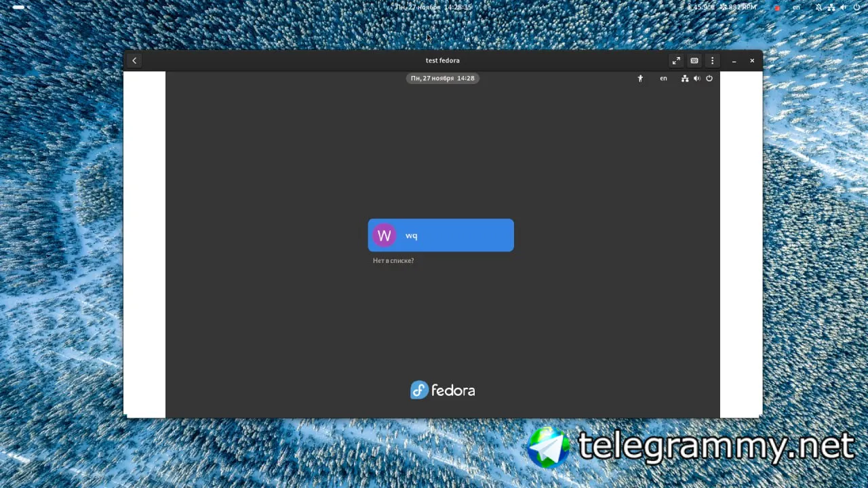Open the host power icon in top bar

856,7
